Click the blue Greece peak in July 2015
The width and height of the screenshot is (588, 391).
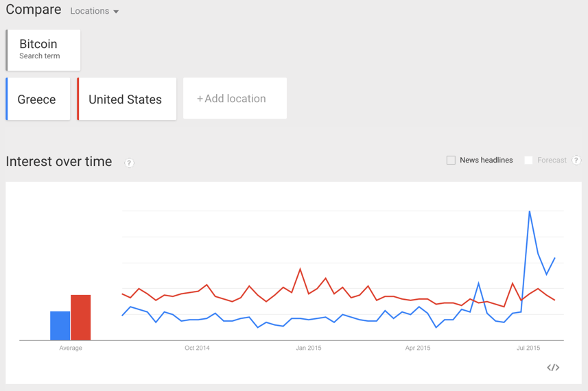click(530, 212)
